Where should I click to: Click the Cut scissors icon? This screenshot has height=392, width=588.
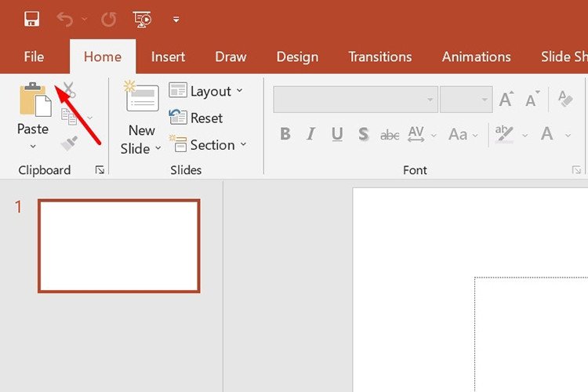click(x=69, y=89)
